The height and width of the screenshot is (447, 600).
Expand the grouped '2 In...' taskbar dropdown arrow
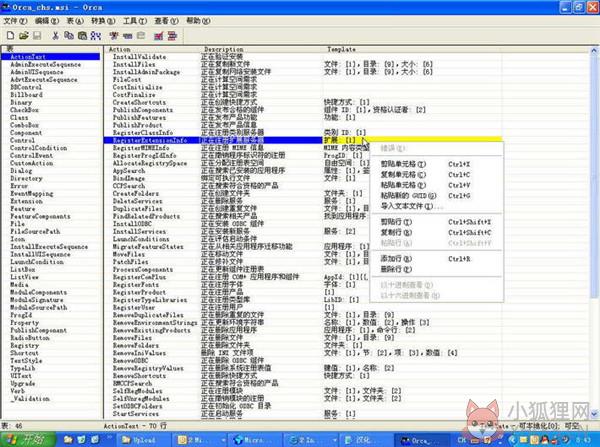335,440
